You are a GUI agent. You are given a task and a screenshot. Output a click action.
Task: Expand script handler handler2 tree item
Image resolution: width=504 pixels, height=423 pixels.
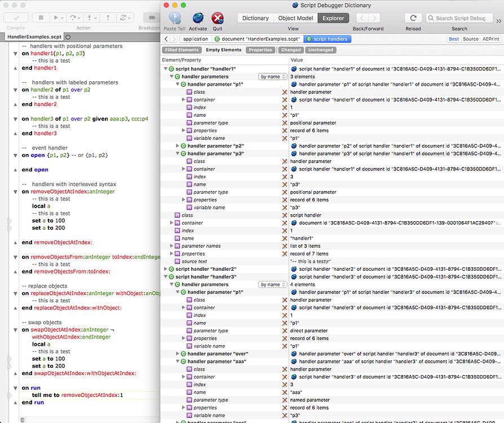pyautogui.click(x=166, y=269)
